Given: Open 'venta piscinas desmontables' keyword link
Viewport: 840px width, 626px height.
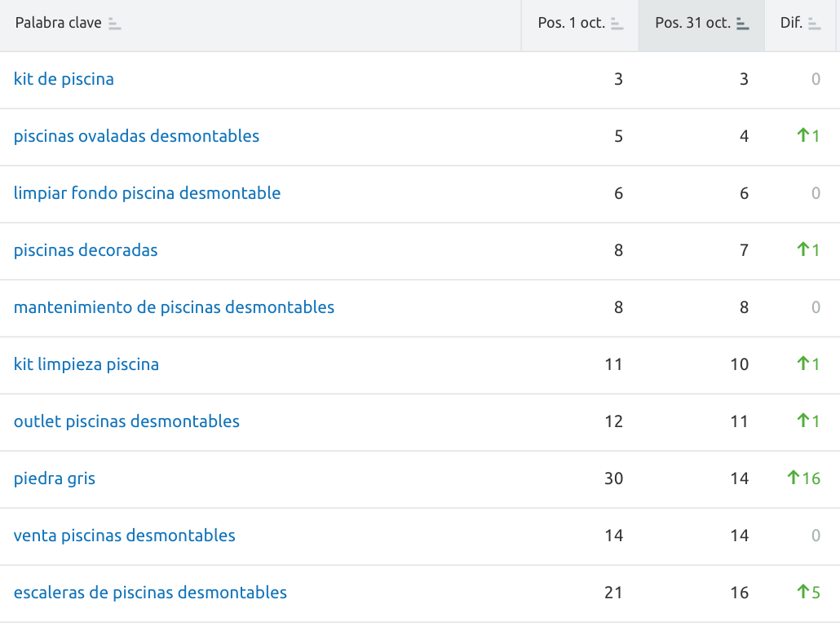Looking at the screenshot, I should click(124, 536).
